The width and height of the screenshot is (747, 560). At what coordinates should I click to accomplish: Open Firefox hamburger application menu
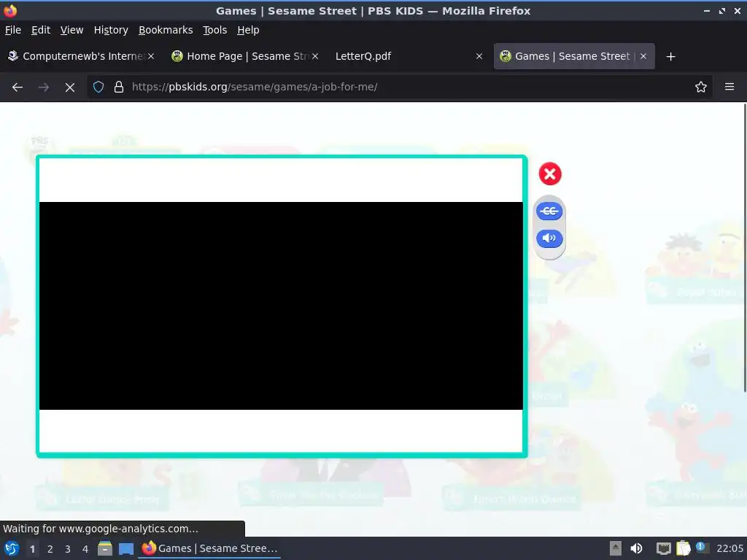[729, 87]
